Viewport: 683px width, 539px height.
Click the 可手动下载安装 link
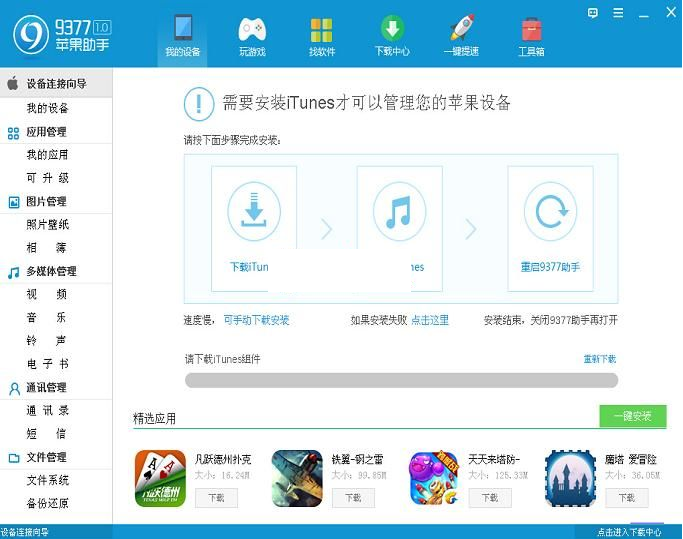(256, 321)
